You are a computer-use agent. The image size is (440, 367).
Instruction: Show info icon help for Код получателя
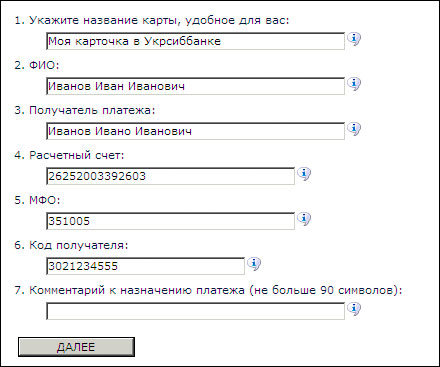(254, 264)
